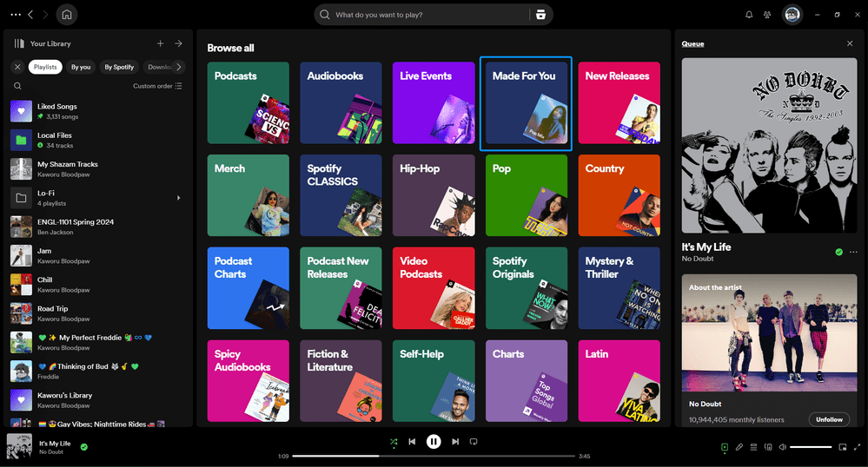Open Mystery & Thriller tile
The image size is (868, 467).
click(x=619, y=287)
